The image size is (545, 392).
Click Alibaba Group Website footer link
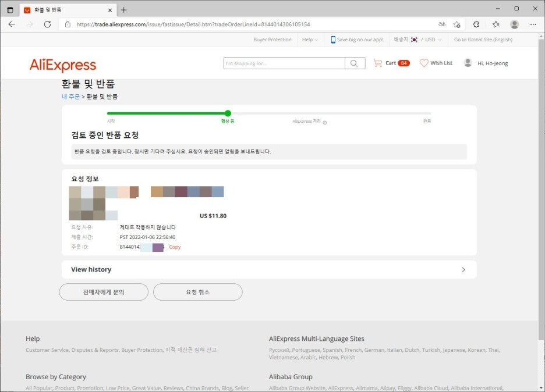(x=297, y=388)
